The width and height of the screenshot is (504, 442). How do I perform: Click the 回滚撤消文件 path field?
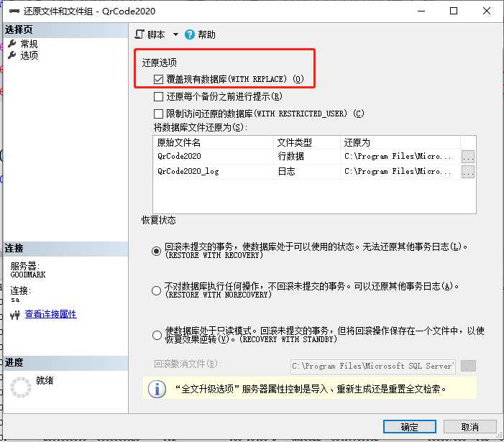[373, 367]
